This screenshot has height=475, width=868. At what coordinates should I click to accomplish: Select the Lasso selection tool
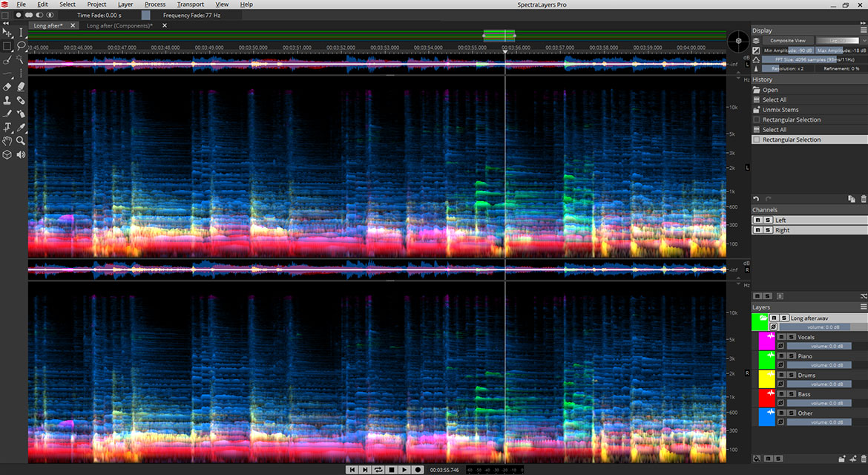tap(21, 45)
